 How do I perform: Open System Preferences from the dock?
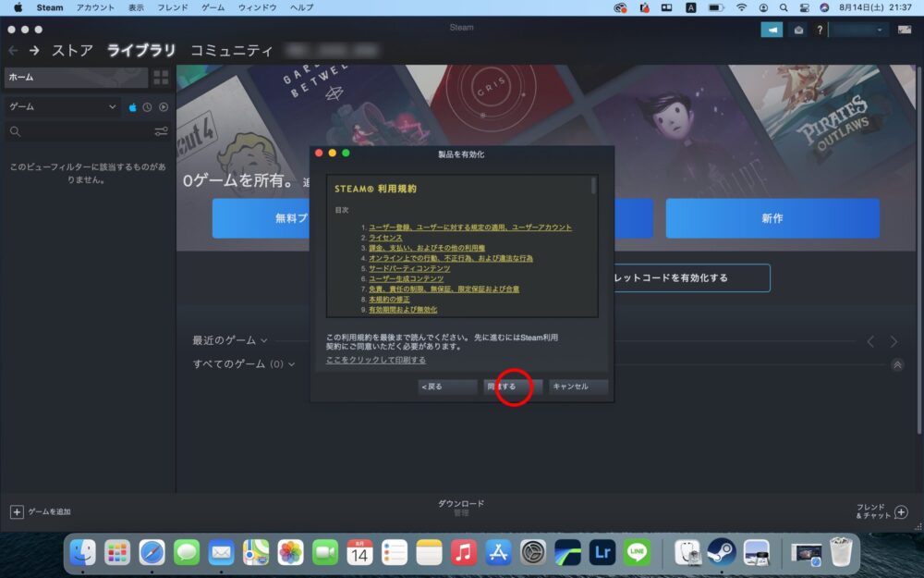click(x=533, y=553)
